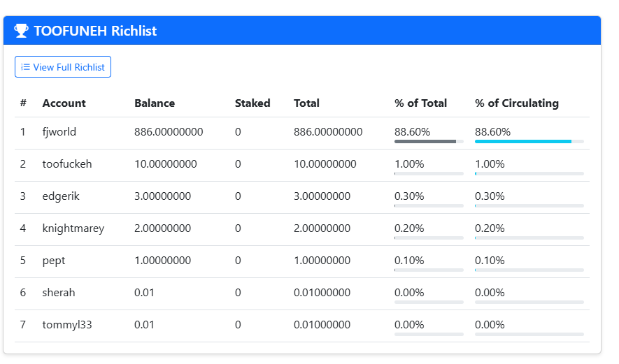Click the % of Circulating column header
This screenshot has width=619, height=364.
point(517,103)
